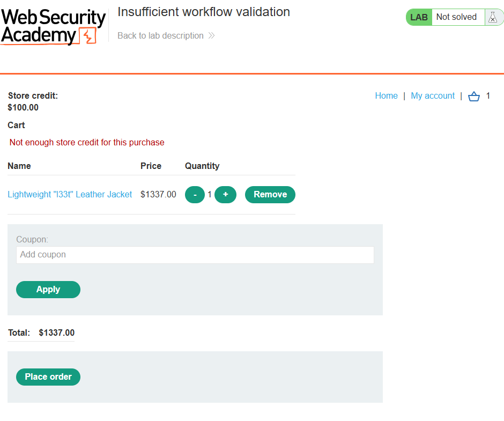Click the not enough store credit error
This screenshot has width=504, height=421.
[x=87, y=142]
